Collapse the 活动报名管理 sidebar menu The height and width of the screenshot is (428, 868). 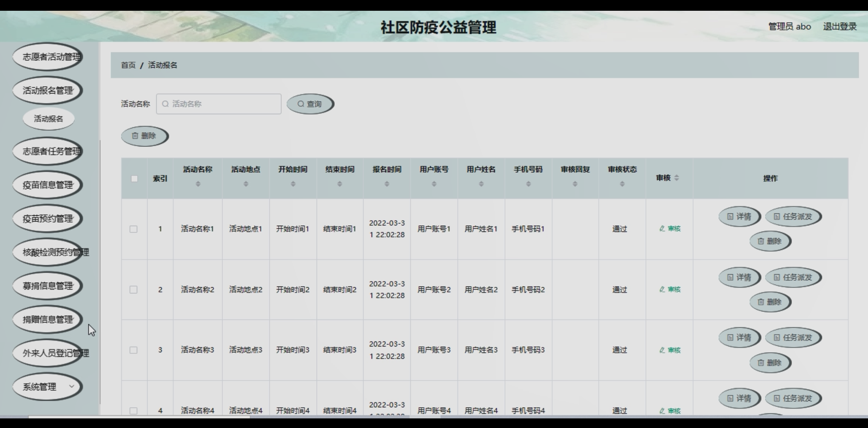coord(48,90)
